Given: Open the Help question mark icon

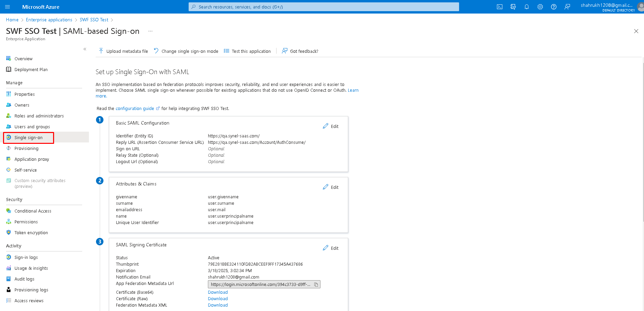Looking at the screenshot, I should click(554, 7).
